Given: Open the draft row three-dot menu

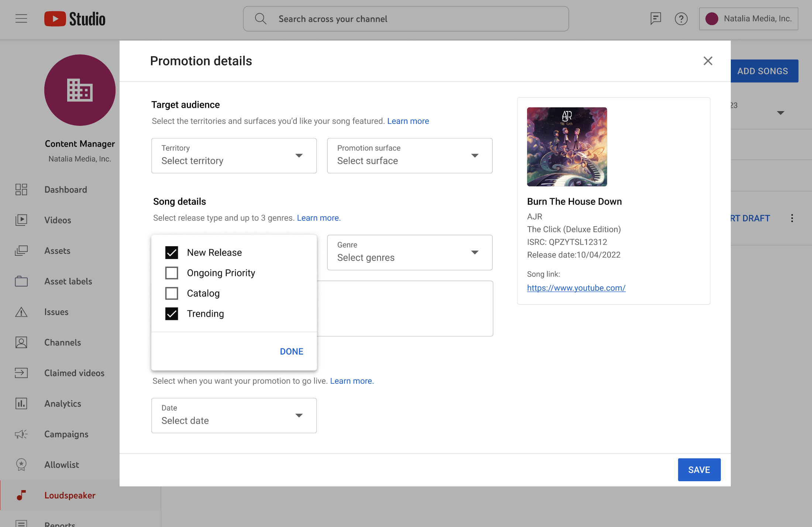Looking at the screenshot, I should [x=792, y=218].
